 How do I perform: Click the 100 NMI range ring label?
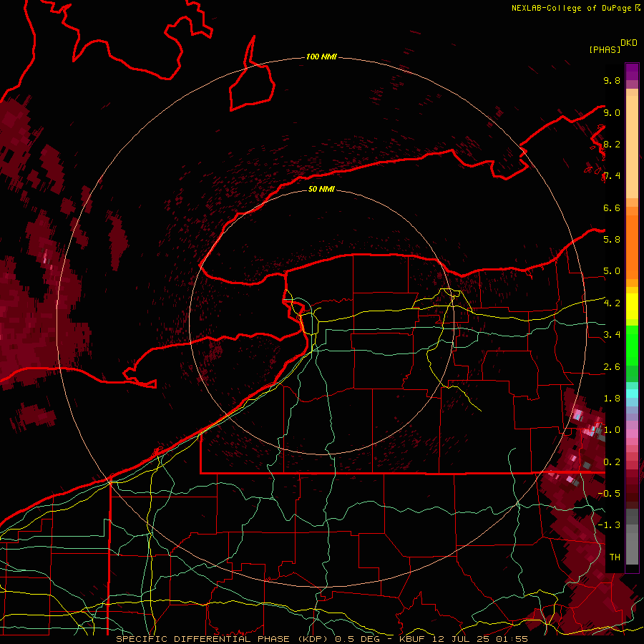click(321, 57)
